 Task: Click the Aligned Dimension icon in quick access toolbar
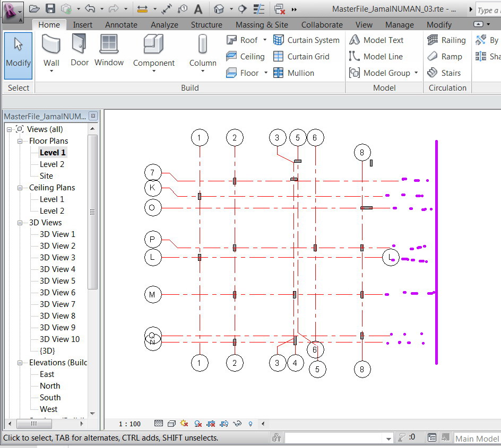pos(167,9)
